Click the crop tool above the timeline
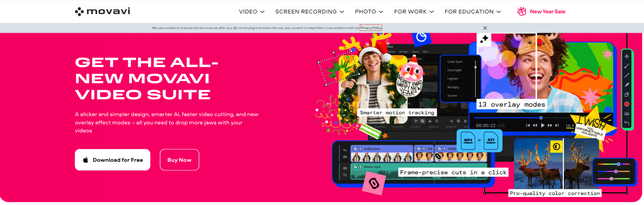This screenshot has width=644, height=205. (451, 121)
